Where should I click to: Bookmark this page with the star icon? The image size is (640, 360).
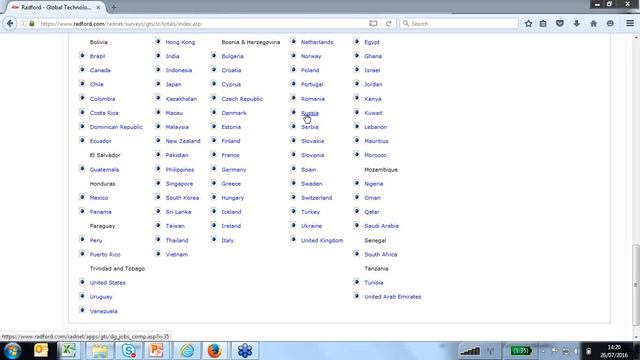click(528, 24)
